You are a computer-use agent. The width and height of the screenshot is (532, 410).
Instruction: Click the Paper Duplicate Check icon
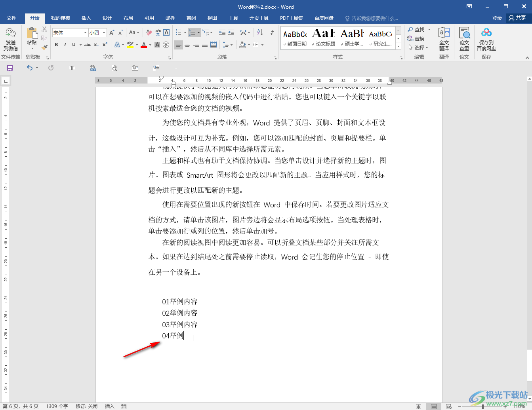click(x=464, y=33)
